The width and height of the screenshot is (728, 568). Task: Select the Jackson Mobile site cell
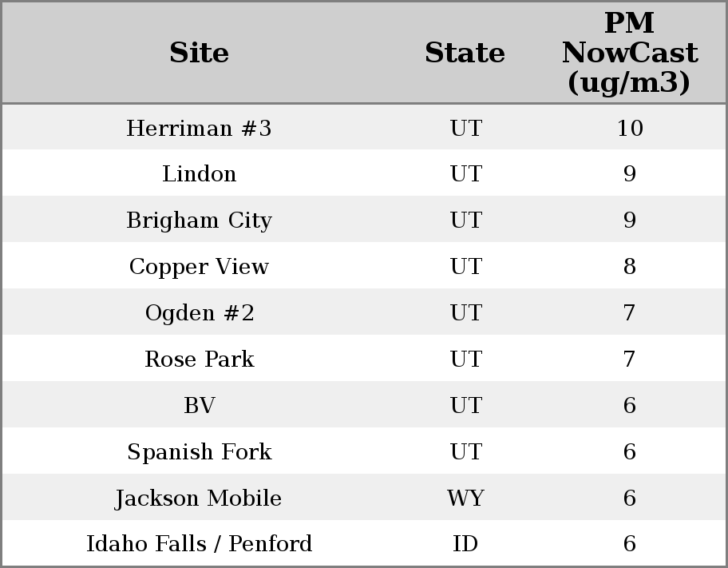click(199, 498)
